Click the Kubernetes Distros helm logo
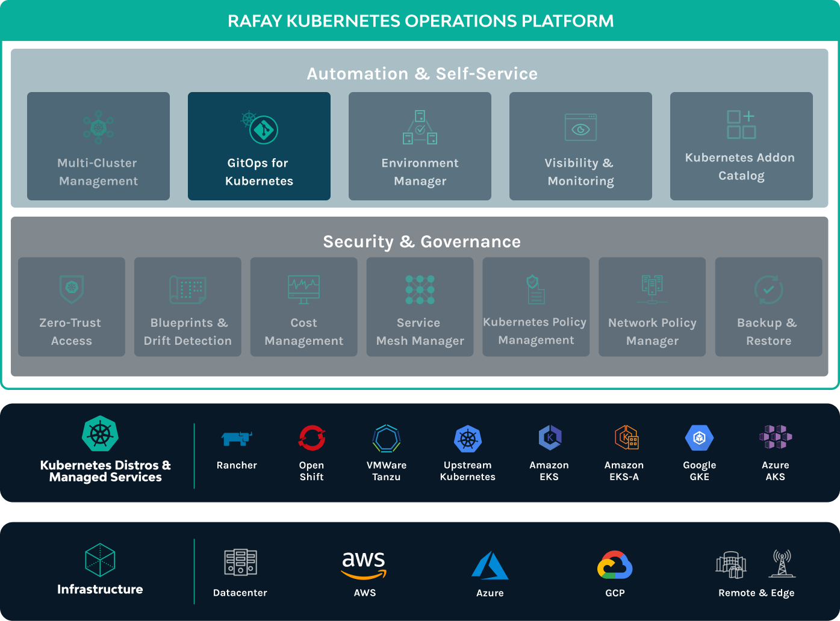Viewport: 840px width, 621px height. [100, 433]
